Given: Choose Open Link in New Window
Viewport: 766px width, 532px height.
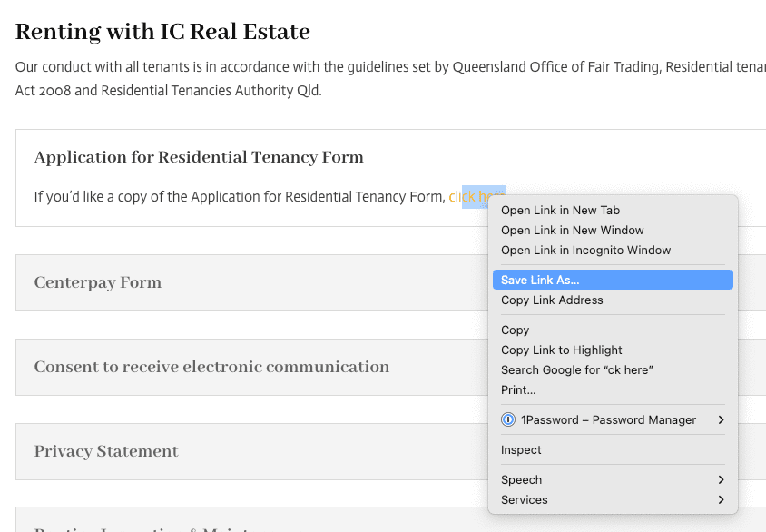Looking at the screenshot, I should (x=572, y=231).
